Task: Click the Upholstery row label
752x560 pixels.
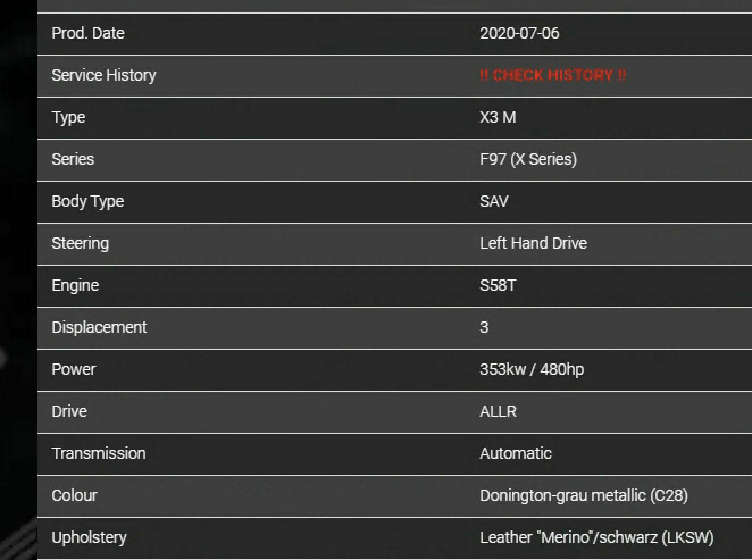Action: pos(89,537)
